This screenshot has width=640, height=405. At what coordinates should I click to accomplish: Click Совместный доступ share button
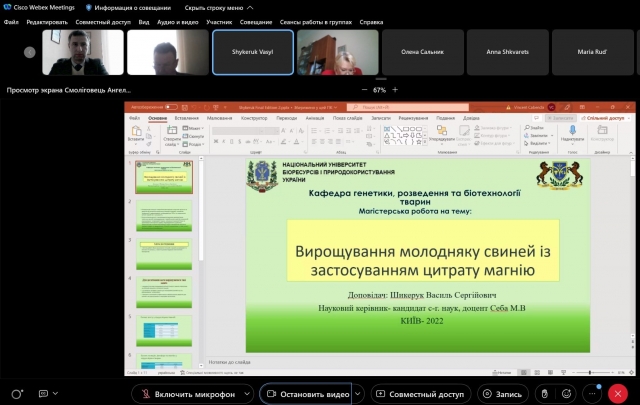point(419,394)
